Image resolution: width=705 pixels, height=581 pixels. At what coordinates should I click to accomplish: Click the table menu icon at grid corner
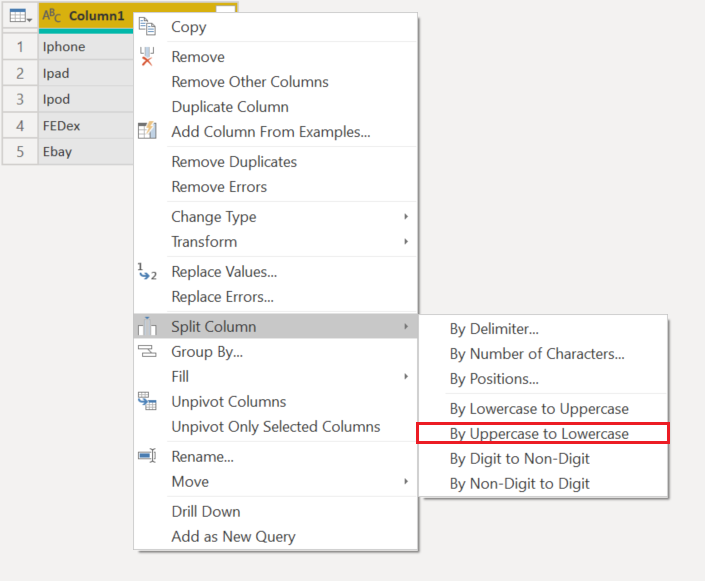tap(20, 16)
